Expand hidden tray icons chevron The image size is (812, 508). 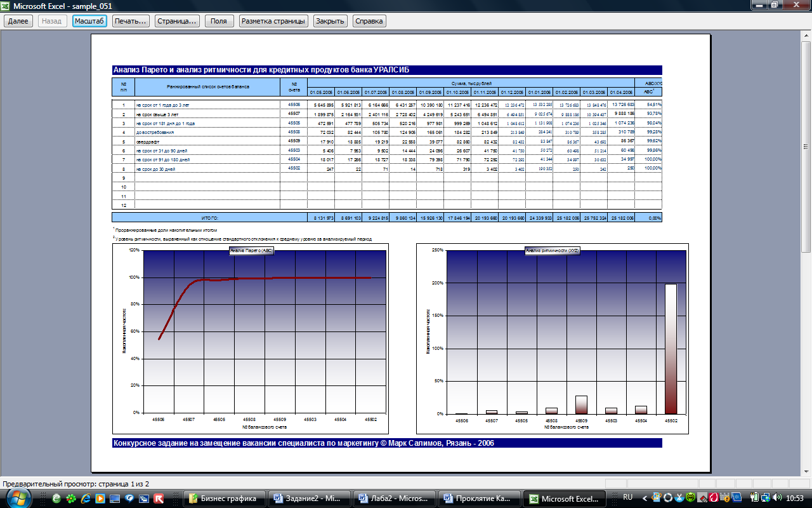[646, 498]
